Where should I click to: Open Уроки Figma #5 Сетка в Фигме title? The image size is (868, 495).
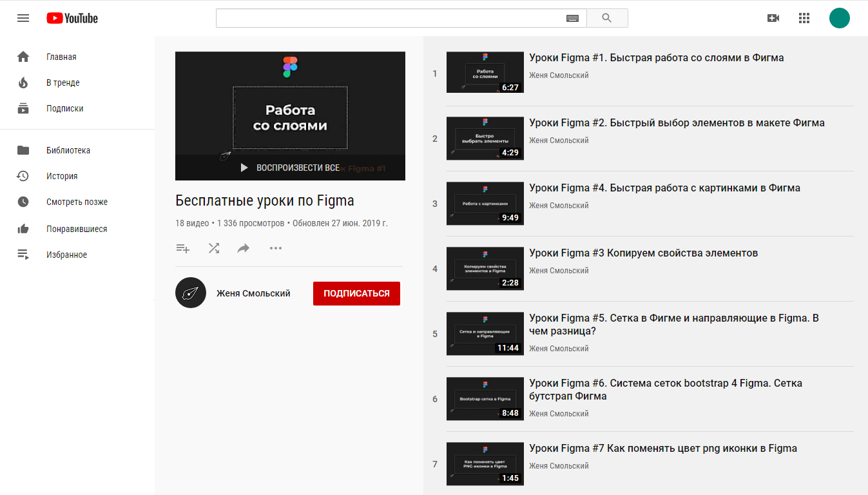tap(674, 324)
